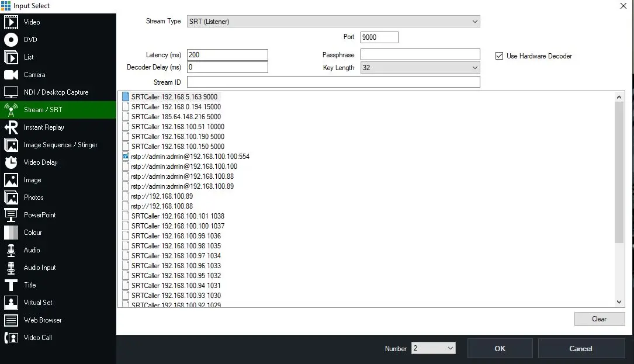Pick the PowerPoint presentation icon
634x364 pixels.
[11, 215]
